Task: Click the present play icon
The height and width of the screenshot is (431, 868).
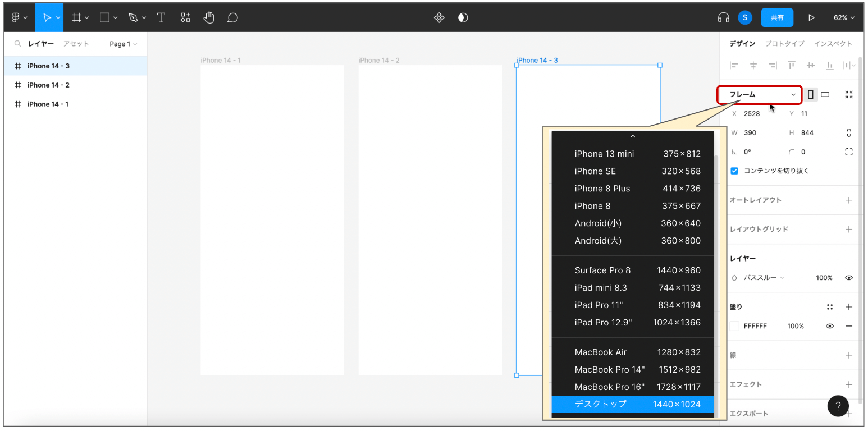Action: point(811,17)
